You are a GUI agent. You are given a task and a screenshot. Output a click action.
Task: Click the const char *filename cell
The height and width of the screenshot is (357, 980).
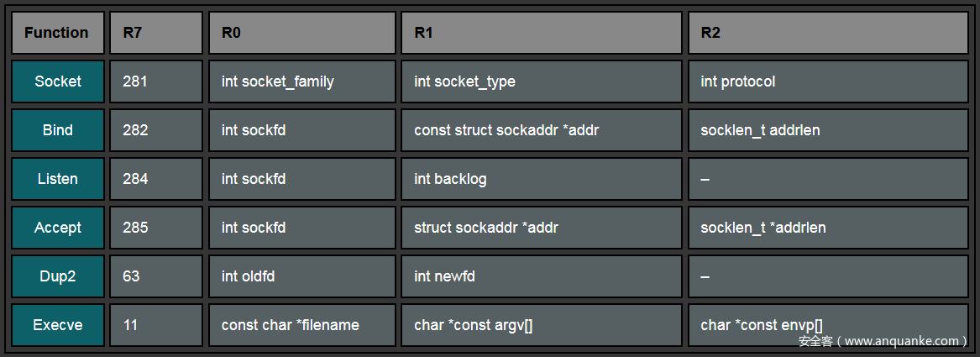(x=301, y=325)
